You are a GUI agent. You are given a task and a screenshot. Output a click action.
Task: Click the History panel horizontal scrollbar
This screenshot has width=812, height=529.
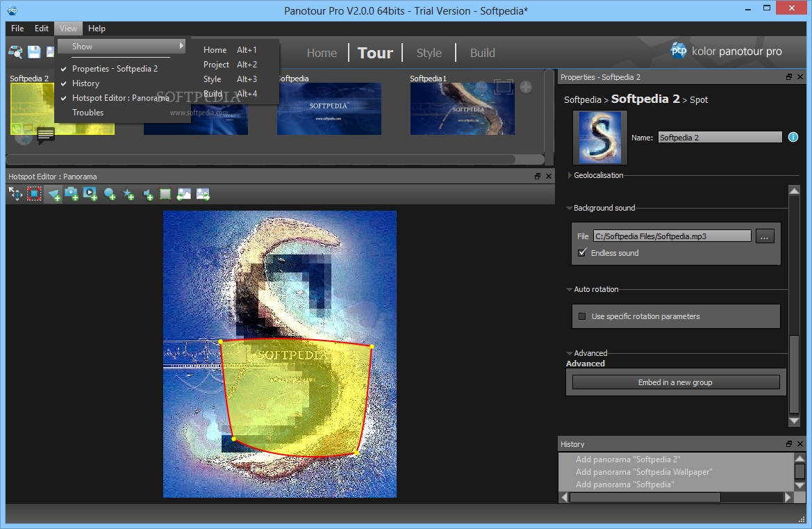645,498
